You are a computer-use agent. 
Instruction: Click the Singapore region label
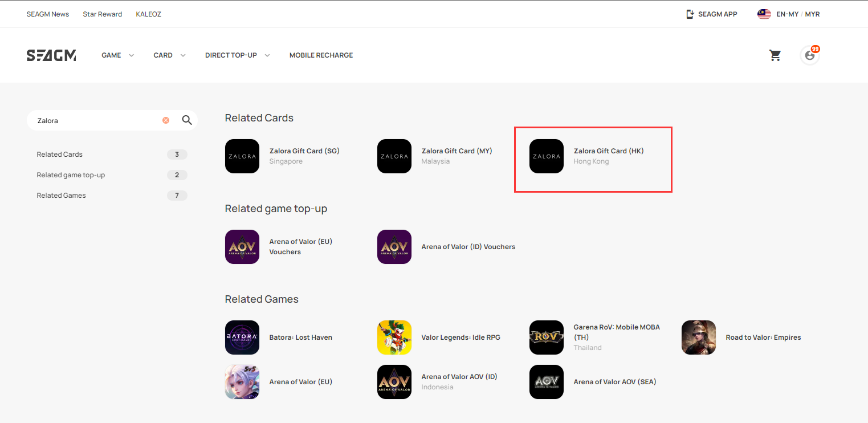pyautogui.click(x=286, y=161)
